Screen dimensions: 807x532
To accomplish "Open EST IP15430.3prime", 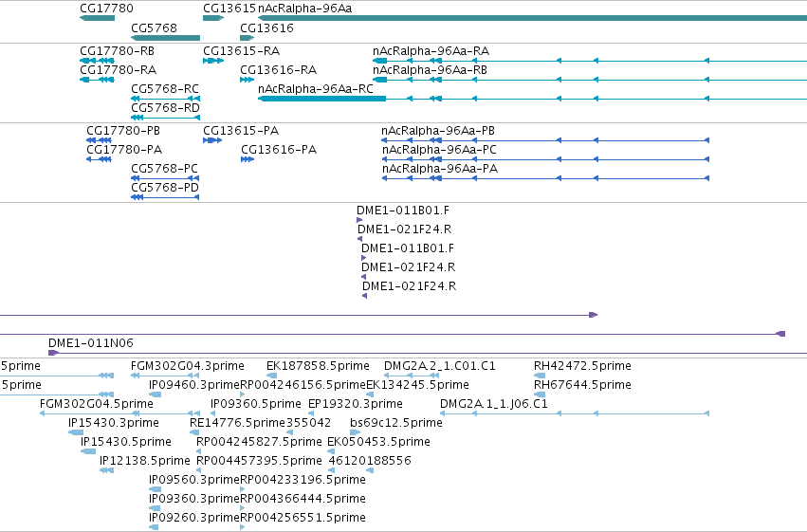I will tap(113, 423).
